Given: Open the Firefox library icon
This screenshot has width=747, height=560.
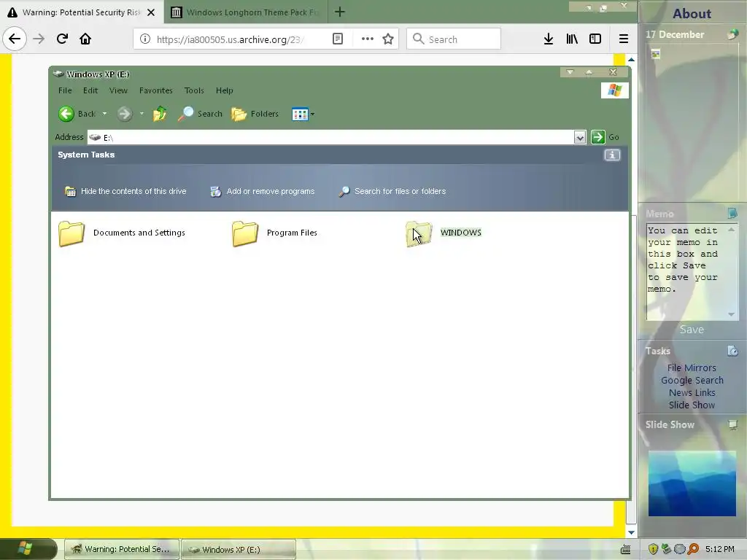Looking at the screenshot, I should coord(572,39).
